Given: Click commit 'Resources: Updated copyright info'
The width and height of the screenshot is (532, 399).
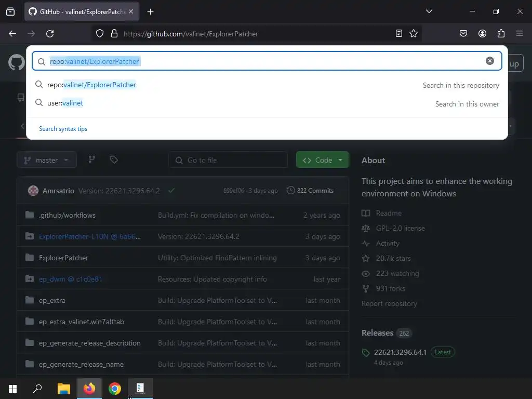Looking at the screenshot, I should coord(212,279).
